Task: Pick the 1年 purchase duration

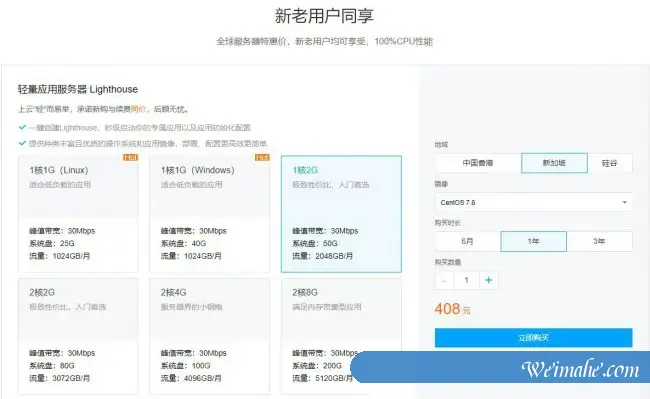Action: click(534, 241)
